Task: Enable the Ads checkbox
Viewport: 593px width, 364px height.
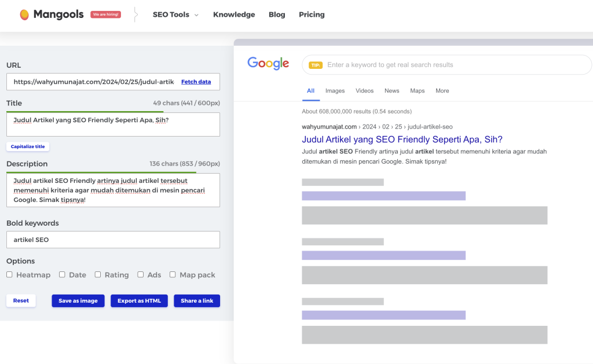Action: coord(141,275)
